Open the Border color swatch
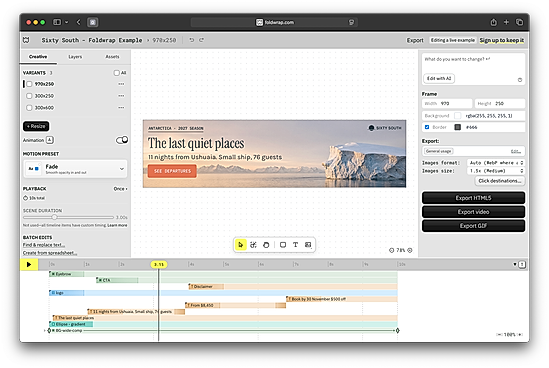549x368 pixels. click(x=458, y=127)
